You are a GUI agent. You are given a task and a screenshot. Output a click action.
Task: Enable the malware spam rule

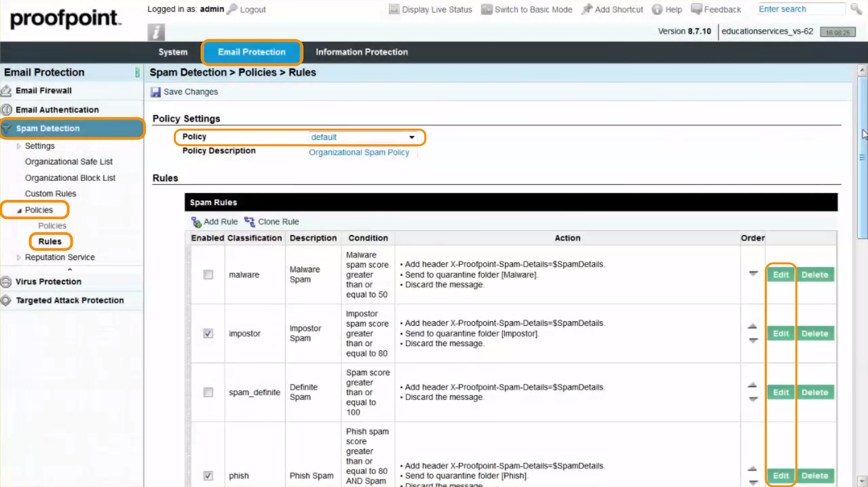click(208, 275)
